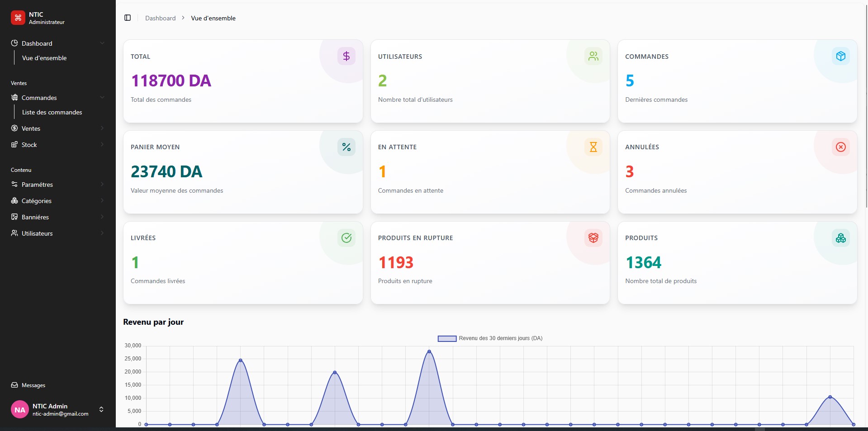Click the highest revenue peak point on chart
Image resolution: width=868 pixels, height=431 pixels.
pos(429,351)
